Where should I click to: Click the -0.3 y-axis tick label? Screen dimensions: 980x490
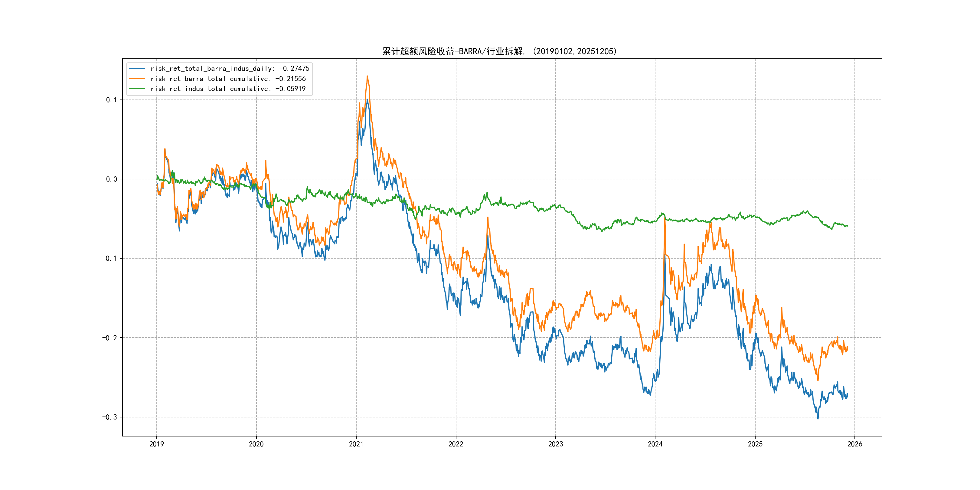tap(109, 417)
